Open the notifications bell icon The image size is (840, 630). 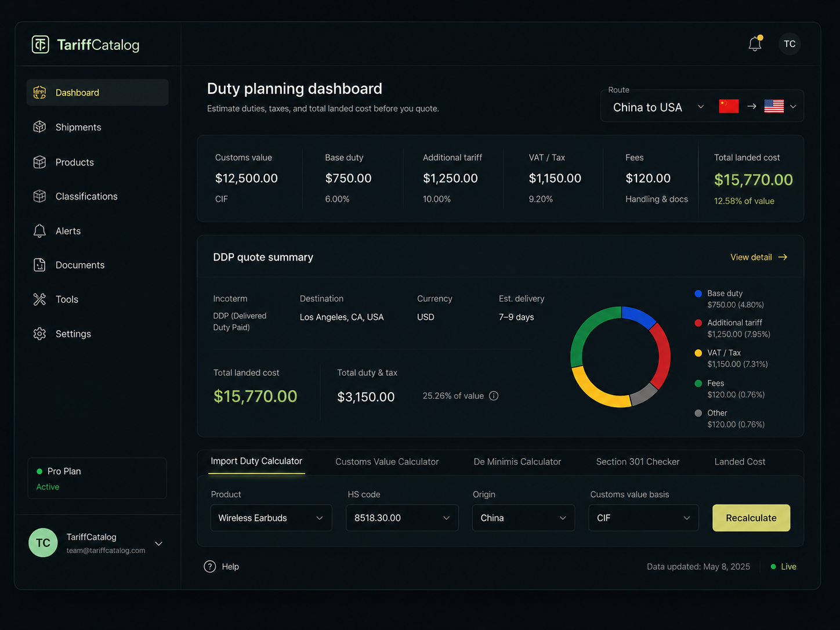click(x=755, y=44)
